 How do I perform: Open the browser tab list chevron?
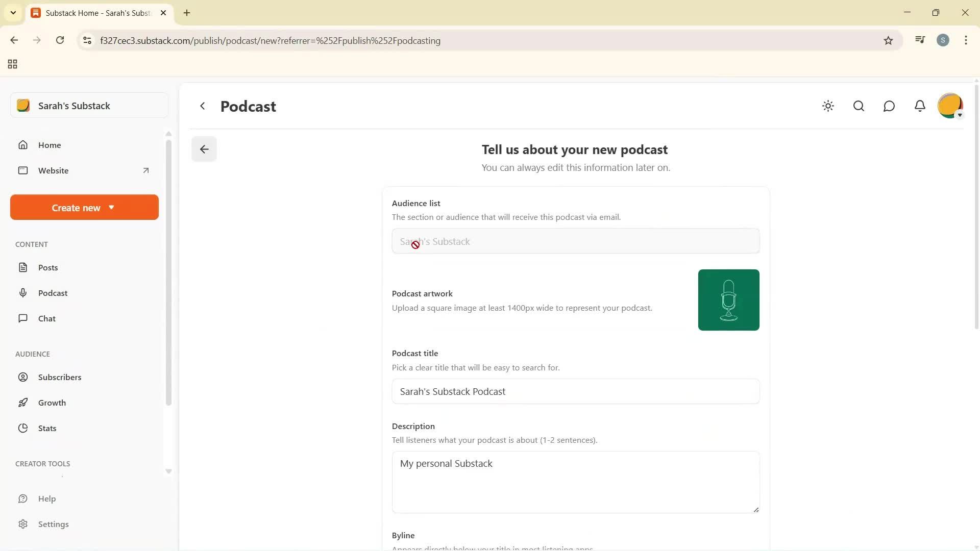pyautogui.click(x=13, y=13)
